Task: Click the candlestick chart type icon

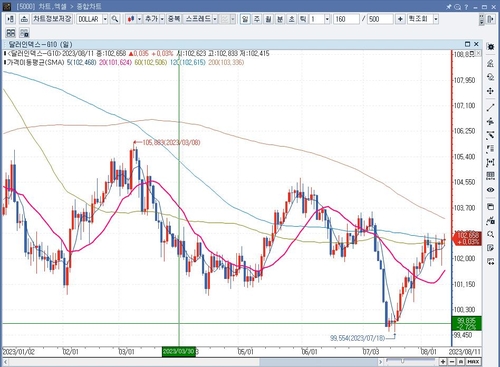Action: pos(131,19)
